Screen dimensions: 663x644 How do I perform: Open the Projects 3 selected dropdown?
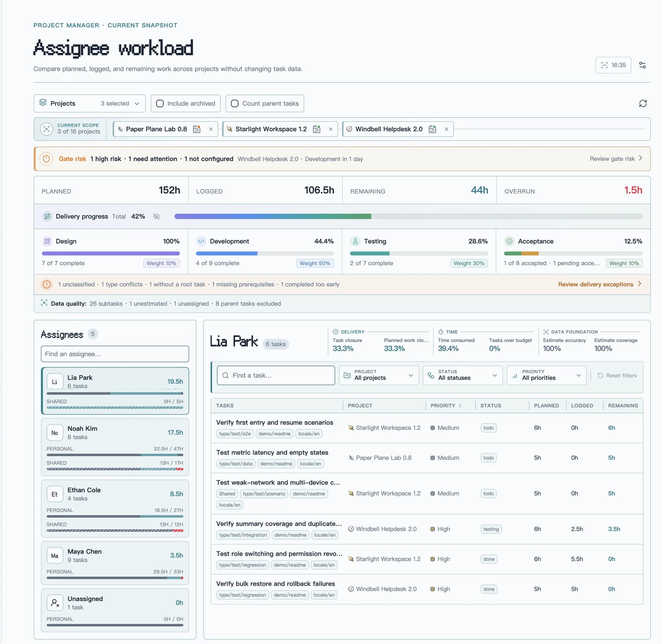coord(90,103)
